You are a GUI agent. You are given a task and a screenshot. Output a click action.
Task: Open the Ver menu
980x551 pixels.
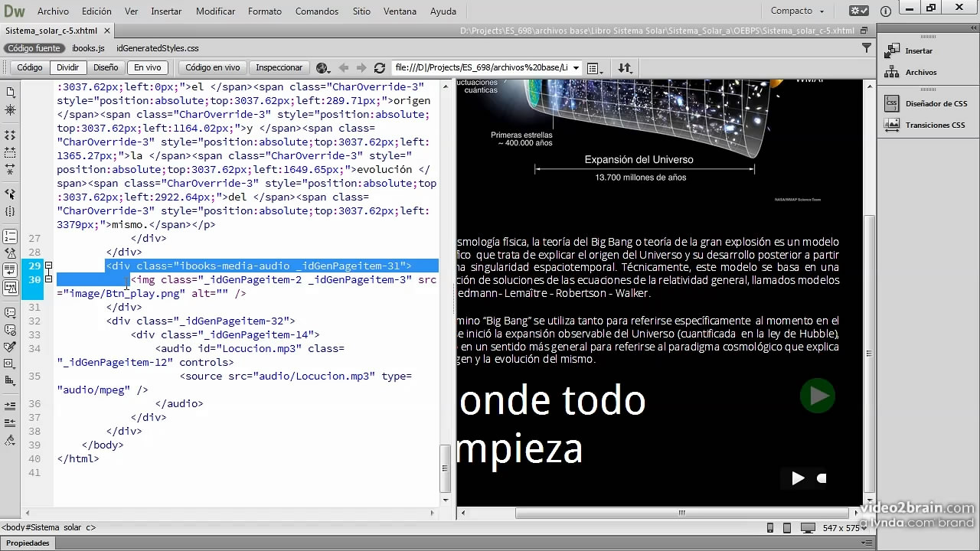point(132,11)
